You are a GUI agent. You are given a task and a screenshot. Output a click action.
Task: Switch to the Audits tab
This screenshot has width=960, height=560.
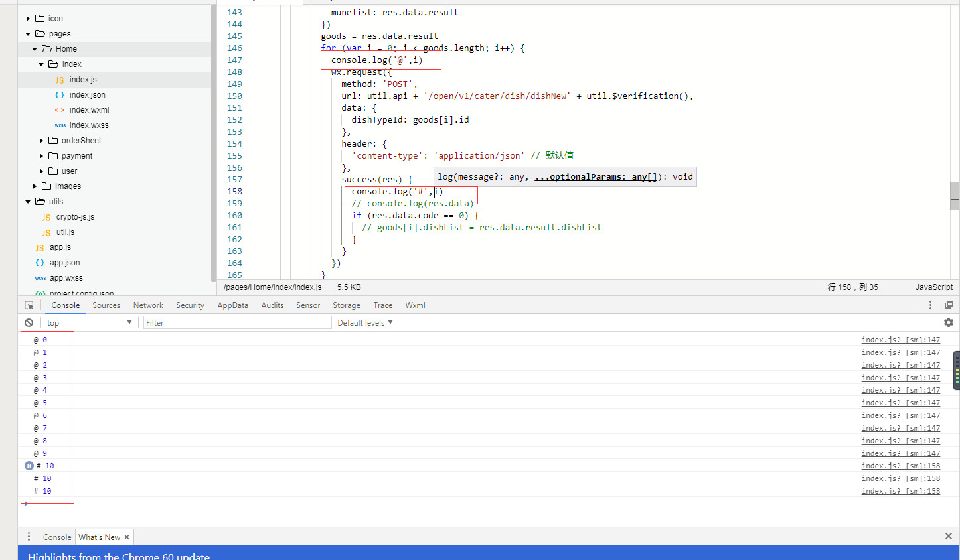click(x=272, y=305)
